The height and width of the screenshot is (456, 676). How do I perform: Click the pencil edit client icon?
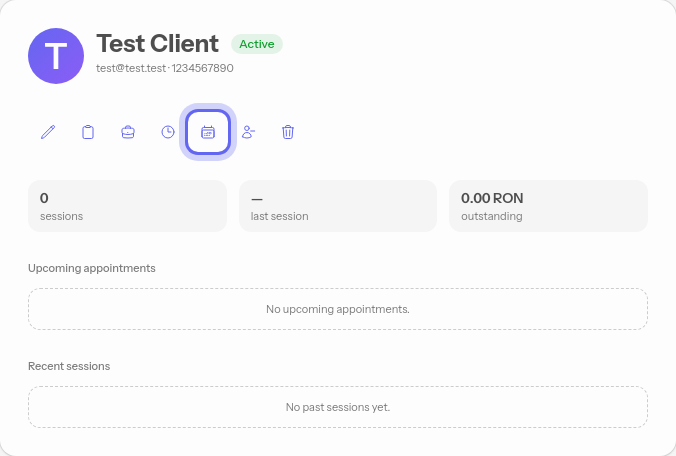click(x=48, y=132)
